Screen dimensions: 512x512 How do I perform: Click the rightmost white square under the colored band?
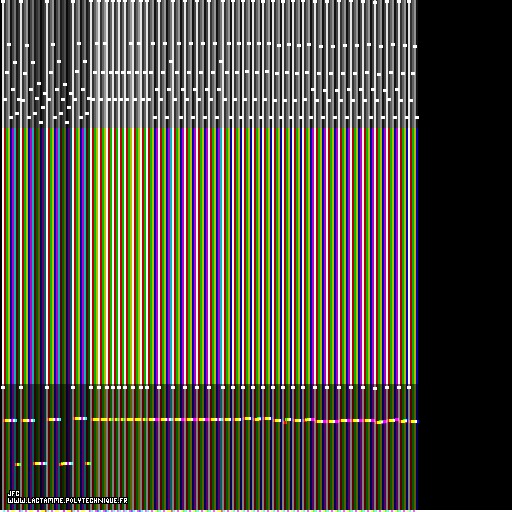click(x=409, y=387)
